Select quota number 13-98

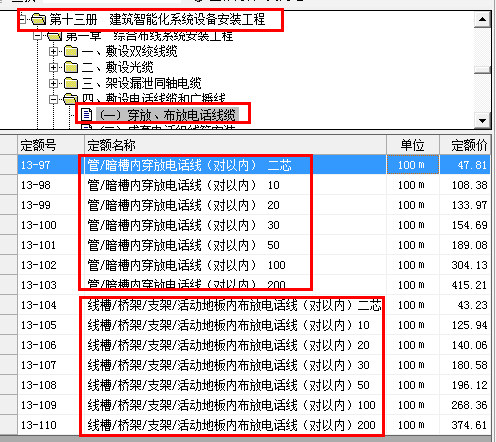tap(35, 185)
